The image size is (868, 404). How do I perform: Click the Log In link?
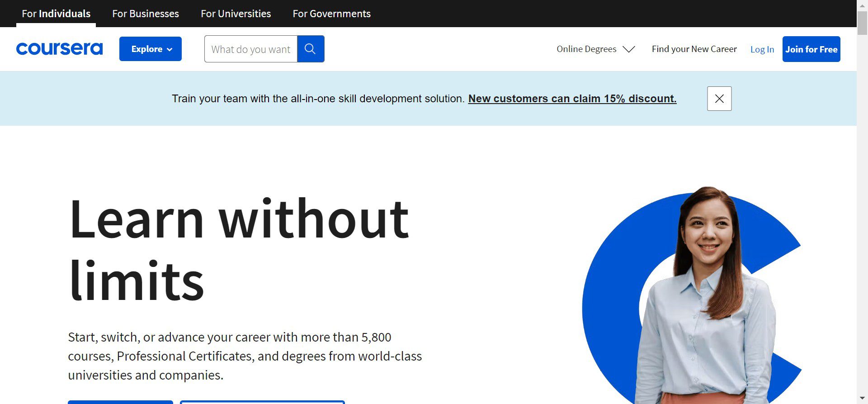tap(762, 49)
